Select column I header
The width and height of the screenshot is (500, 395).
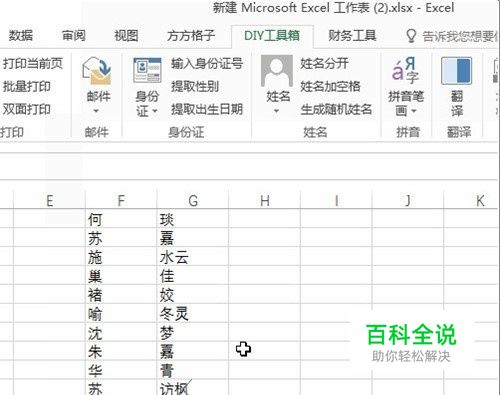336,201
